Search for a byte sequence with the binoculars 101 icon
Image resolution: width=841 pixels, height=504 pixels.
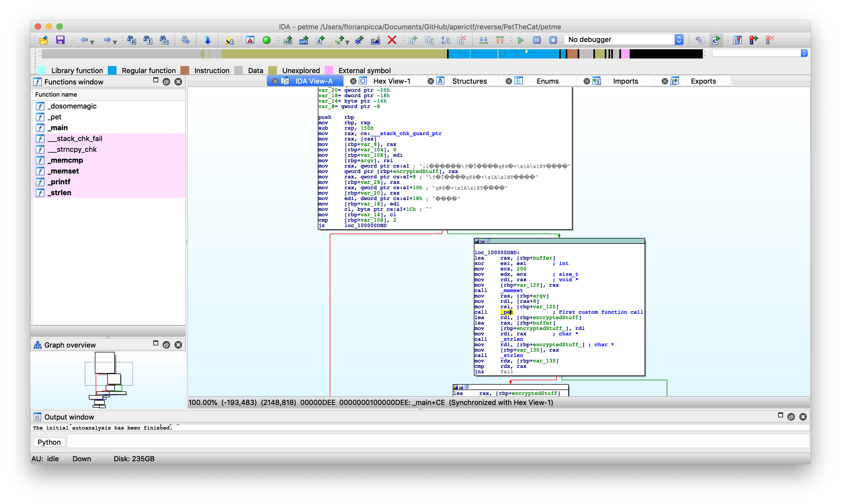tap(164, 40)
